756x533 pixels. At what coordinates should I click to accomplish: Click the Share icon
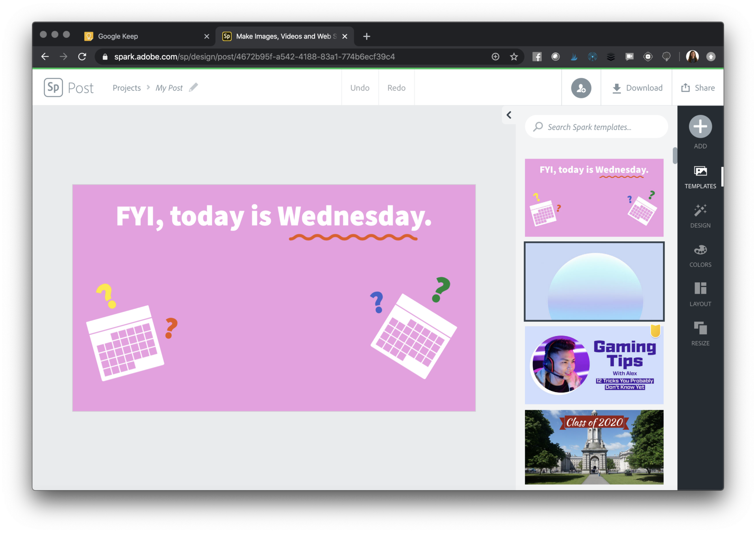pyautogui.click(x=686, y=87)
